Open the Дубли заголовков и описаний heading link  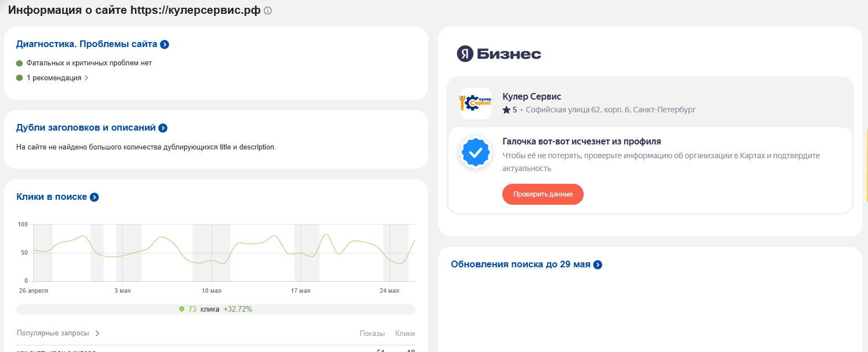tap(86, 127)
